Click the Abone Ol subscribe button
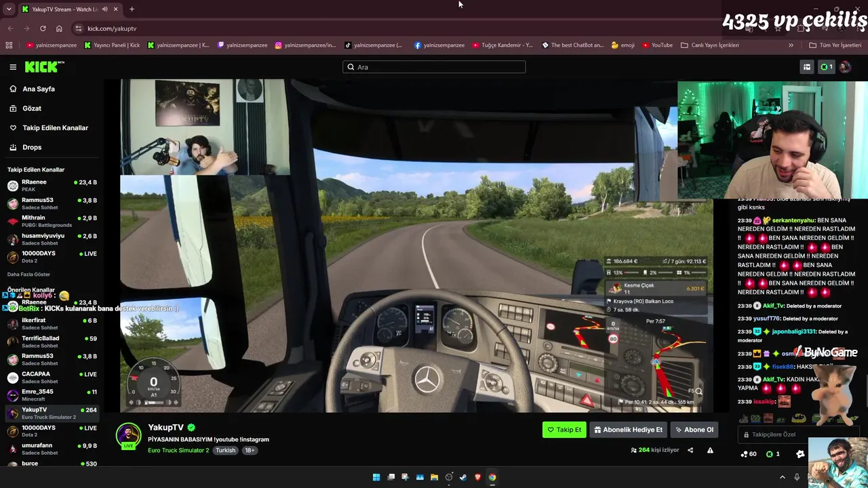The height and width of the screenshot is (488, 868). coord(694,430)
